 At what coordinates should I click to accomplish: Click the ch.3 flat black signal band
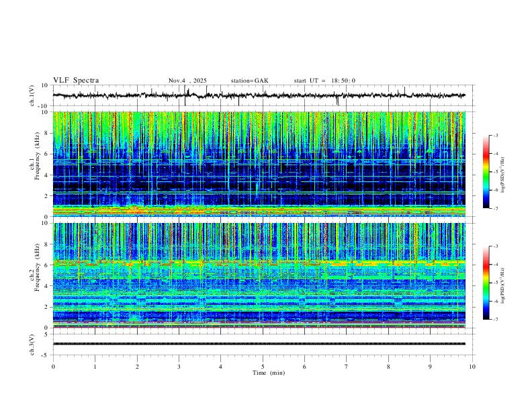click(x=259, y=344)
